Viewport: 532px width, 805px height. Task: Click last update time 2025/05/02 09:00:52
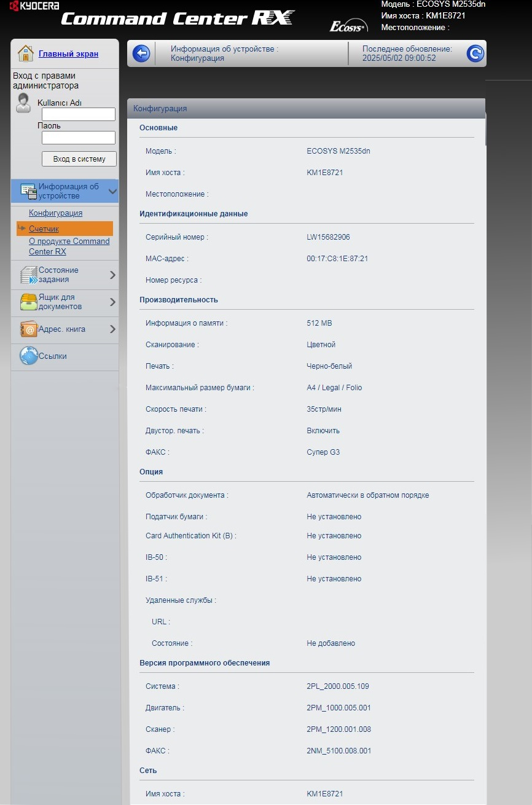[399, 58]
